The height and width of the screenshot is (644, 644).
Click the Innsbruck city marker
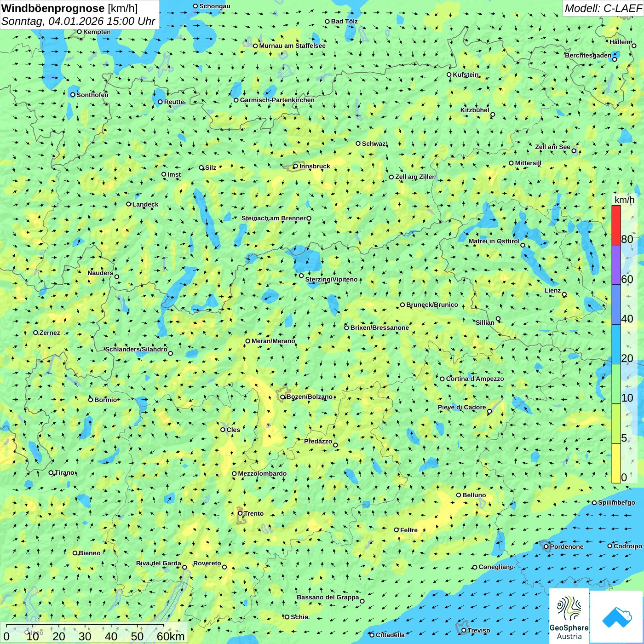click(x=296, y=166)
